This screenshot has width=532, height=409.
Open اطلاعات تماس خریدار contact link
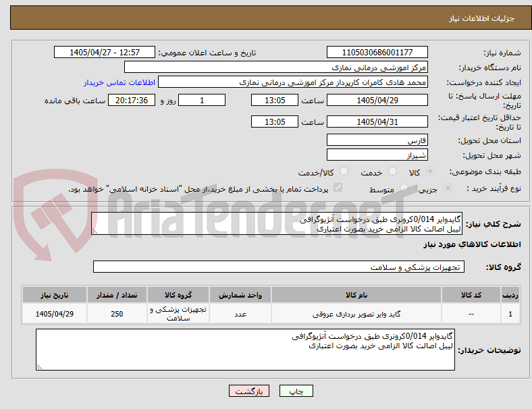(119, 82)
